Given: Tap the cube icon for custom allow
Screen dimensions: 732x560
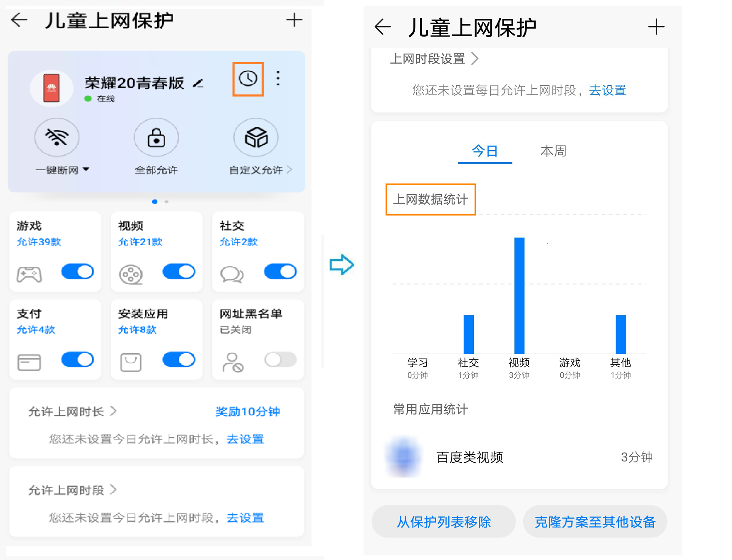Looking at the screenshot, I should pyautogui.click(x=256, y=138).
